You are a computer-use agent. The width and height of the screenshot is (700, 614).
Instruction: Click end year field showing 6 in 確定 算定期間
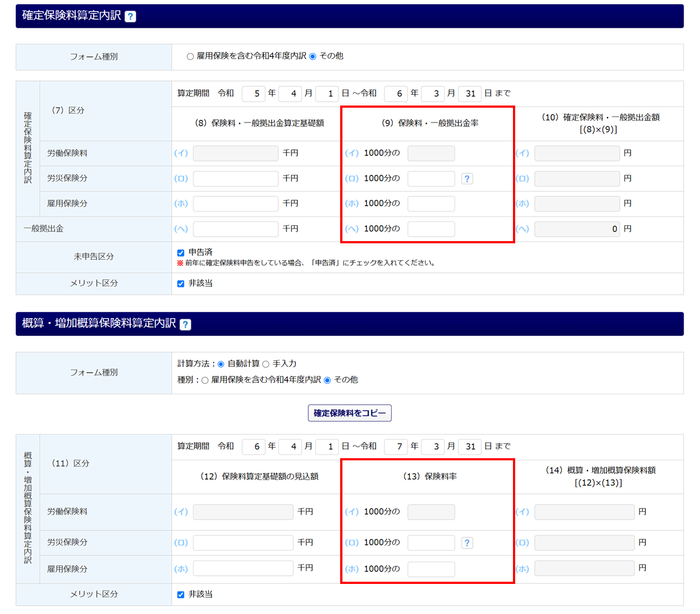(396, 93)
